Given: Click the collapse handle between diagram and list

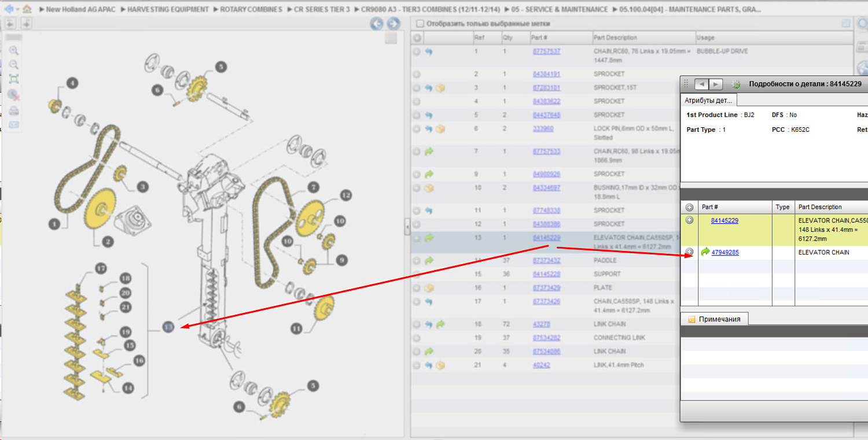Looking at the screenshot, I should pos(407,227).
